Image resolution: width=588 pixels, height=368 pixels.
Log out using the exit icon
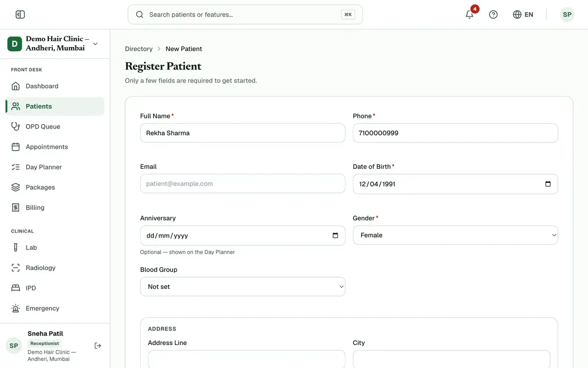98,346
